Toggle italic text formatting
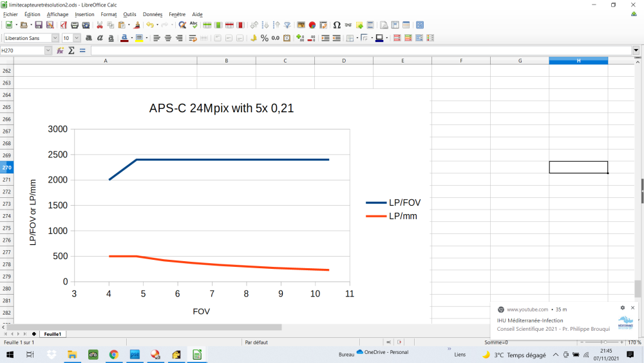The image size is (644, 363). (x=99, y=38)
